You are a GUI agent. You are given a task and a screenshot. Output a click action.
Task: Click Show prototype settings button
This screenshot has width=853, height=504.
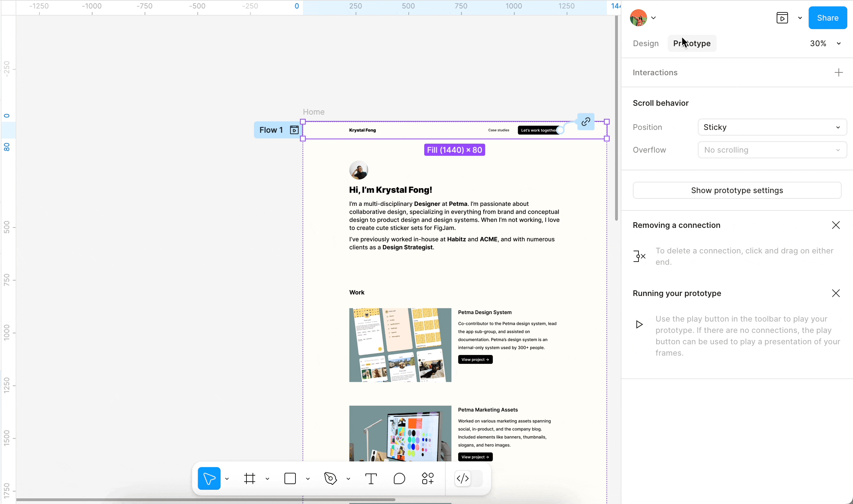[737, 190]
